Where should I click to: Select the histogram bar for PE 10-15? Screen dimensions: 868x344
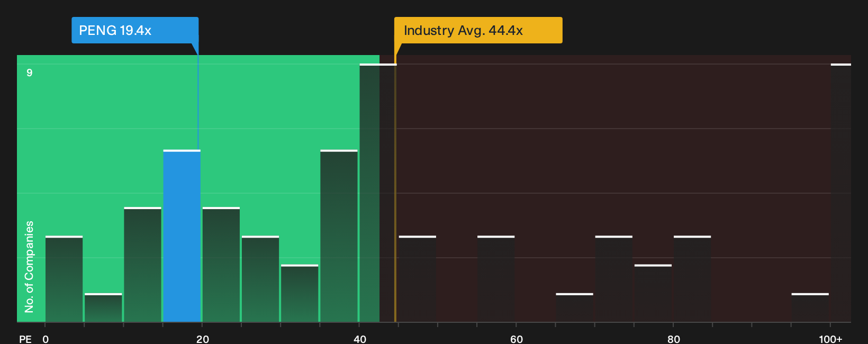point(142,265)
